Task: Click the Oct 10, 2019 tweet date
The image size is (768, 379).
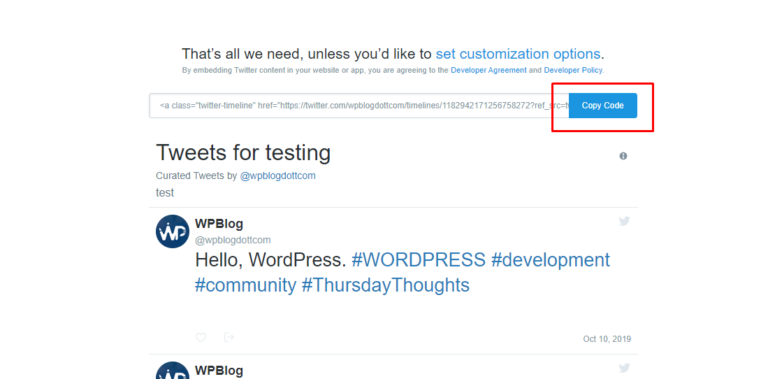Action: tap(607, 339)
